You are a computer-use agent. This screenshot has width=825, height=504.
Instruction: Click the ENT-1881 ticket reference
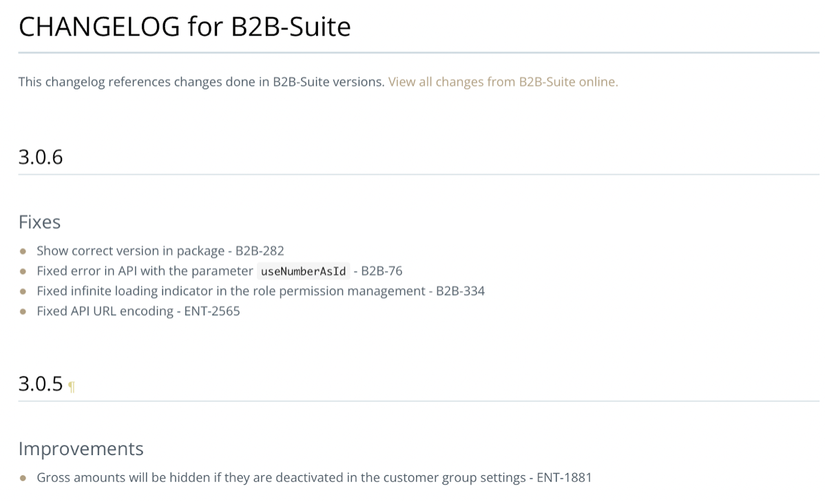coord(564,478)
